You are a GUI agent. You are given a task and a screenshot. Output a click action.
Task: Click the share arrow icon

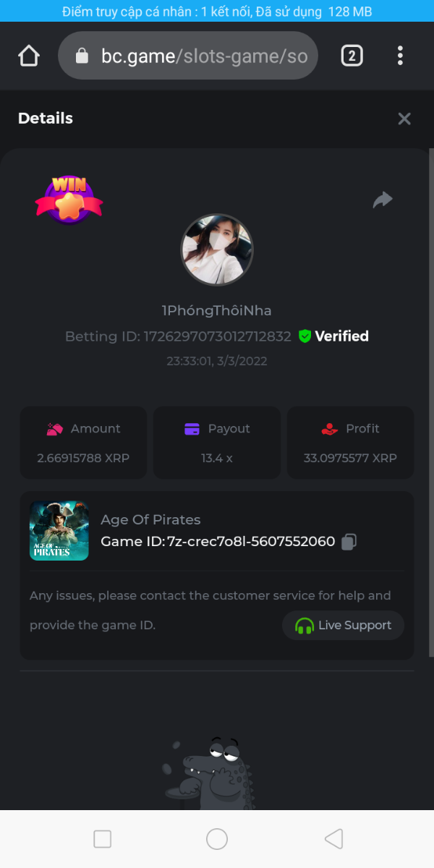point(383,200)
